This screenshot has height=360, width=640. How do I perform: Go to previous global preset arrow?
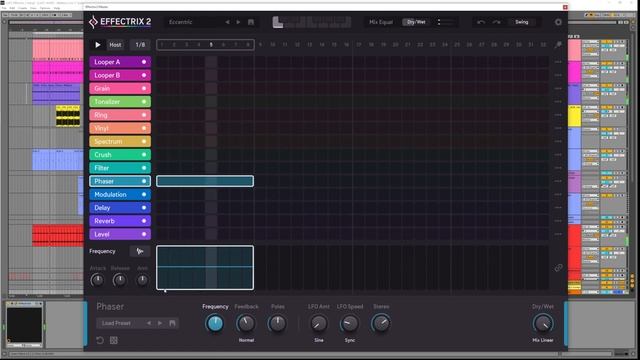point(227,22)
